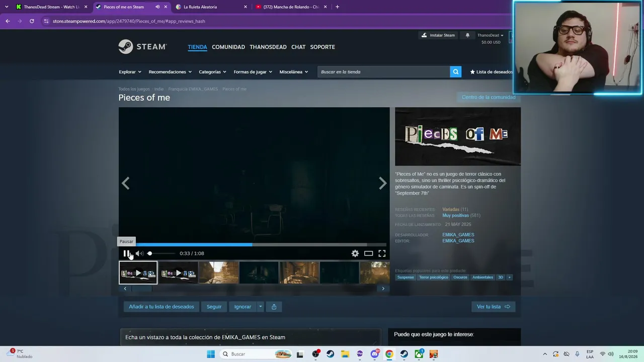Image resolution: width=644 pixels, height=362 pixels.
Task: Click Buscar en la tienda search field
Action: [384, 72]
